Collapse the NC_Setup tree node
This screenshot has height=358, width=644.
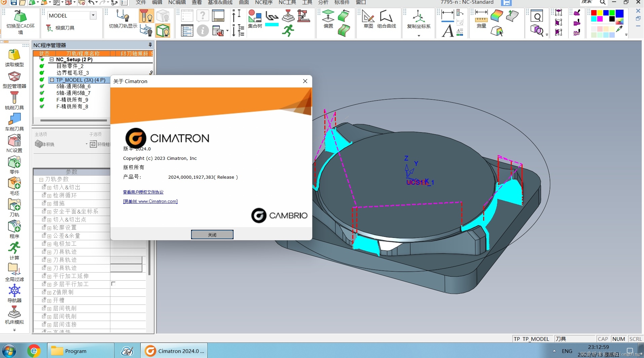point(52,60)
